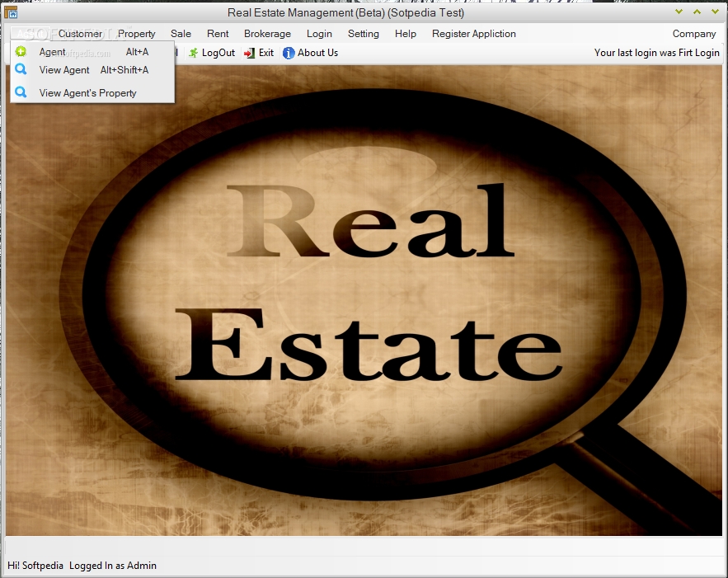Click the LogOut toolbar button
728x578 pixels.
point(212,53)
